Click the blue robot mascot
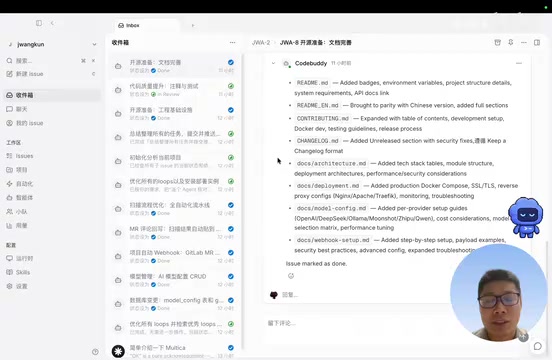 click(526, 217)
